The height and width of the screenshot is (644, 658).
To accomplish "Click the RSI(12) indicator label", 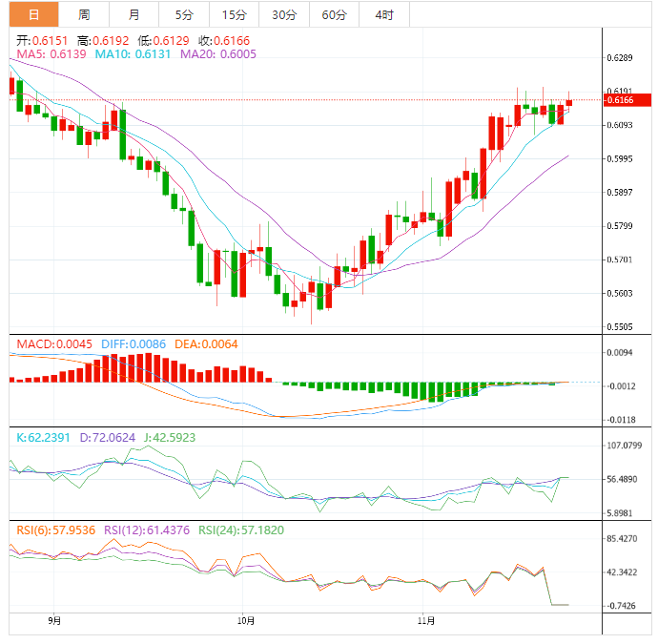I will tap(147, 530).
